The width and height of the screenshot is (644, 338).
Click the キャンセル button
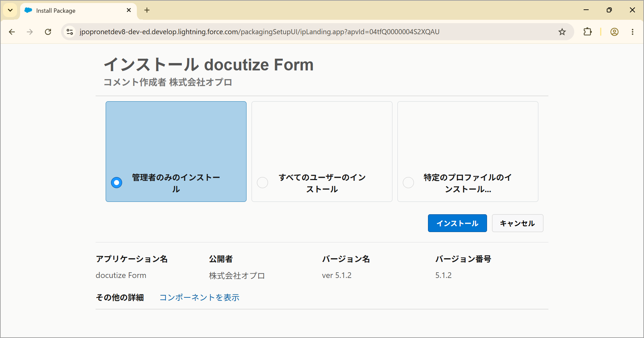(x=518, y=223)
